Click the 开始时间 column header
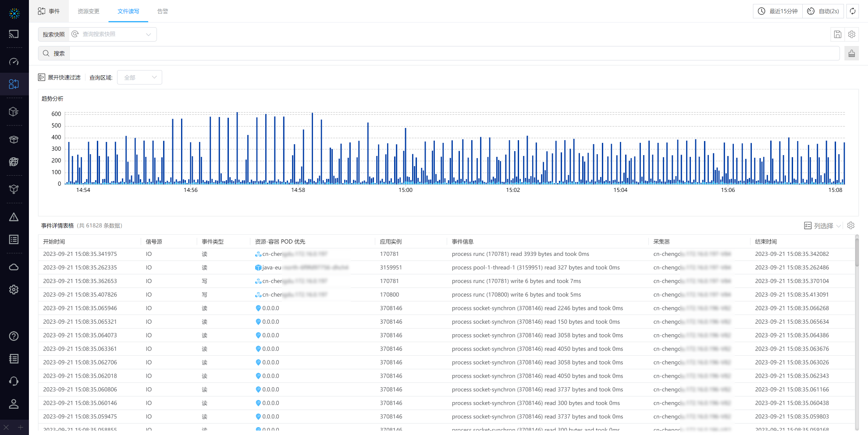868x435 pixels. [54, 242]
